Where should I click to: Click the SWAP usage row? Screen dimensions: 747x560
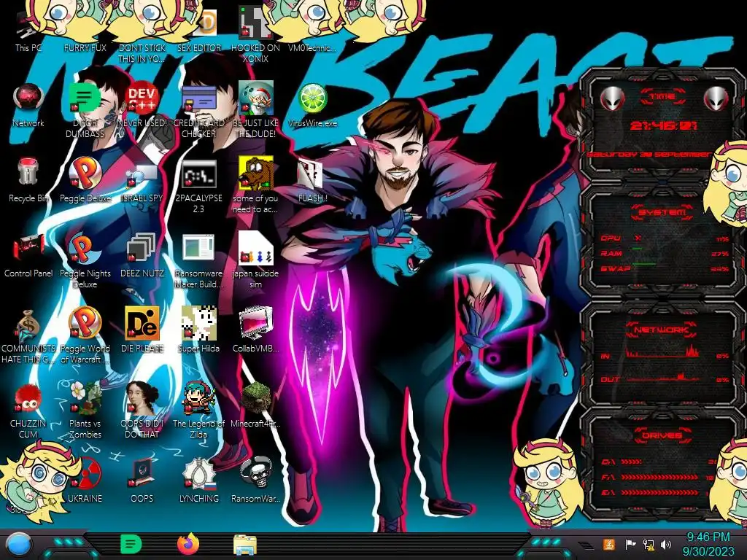tap(665, 268)
